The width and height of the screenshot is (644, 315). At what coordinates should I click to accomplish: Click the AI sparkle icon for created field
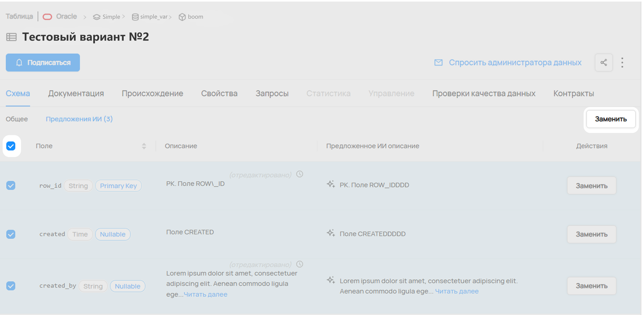click(330, 233)
